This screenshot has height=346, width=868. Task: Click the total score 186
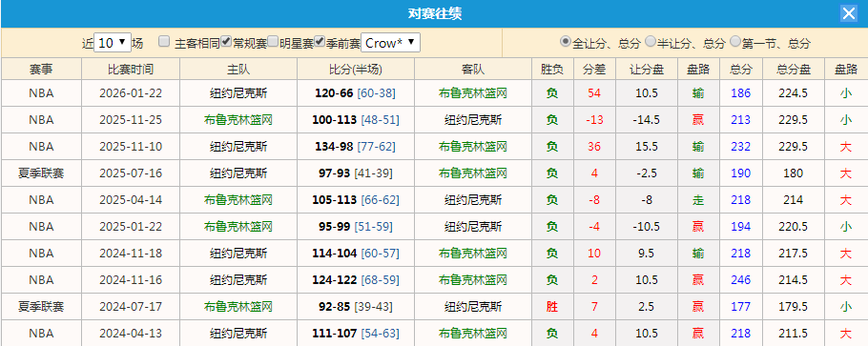coord(741,93)
